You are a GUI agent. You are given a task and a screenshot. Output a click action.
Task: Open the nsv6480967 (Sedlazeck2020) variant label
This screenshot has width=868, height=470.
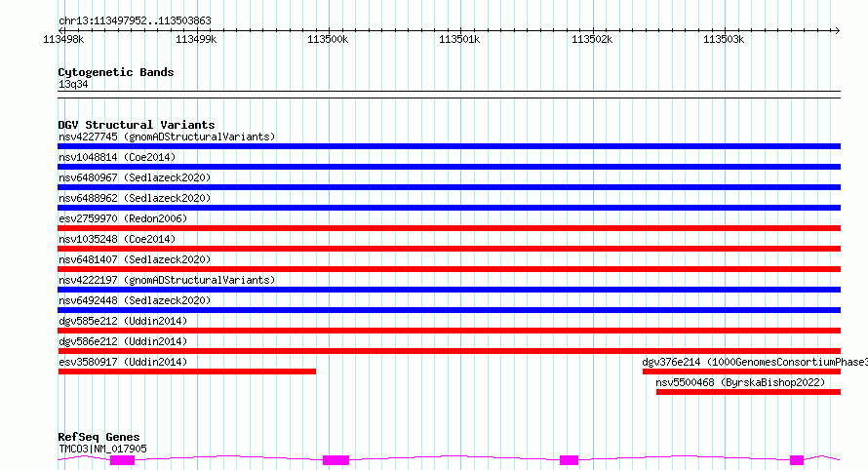[x=135, y=177]
